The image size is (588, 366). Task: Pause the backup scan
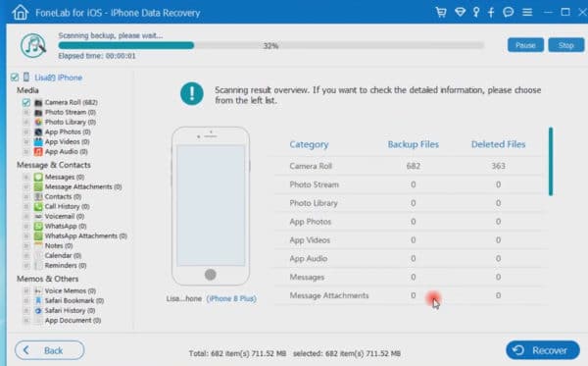point(525,45)
